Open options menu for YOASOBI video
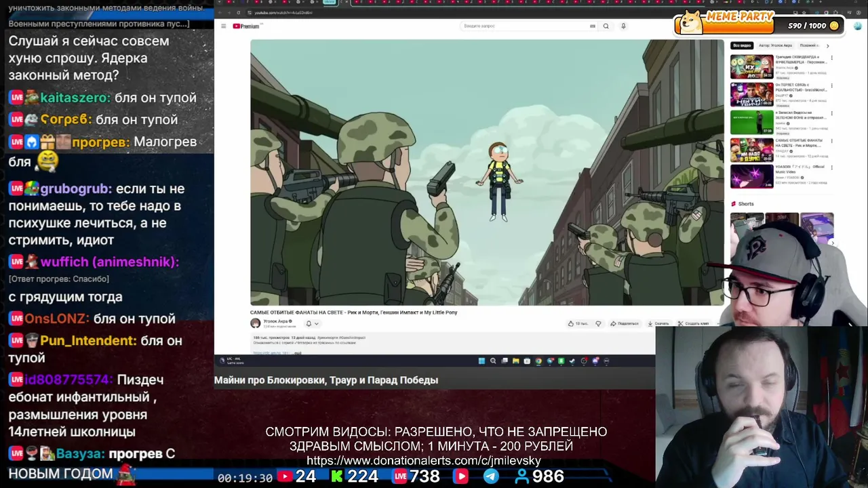The width and height of the screenshot is (868, 488). (831, 167)
